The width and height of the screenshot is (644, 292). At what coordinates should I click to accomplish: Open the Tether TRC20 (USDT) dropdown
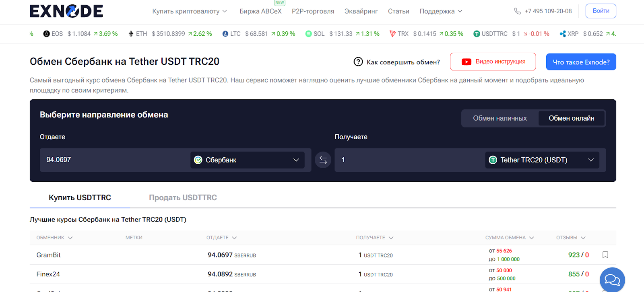pos(542,160)
